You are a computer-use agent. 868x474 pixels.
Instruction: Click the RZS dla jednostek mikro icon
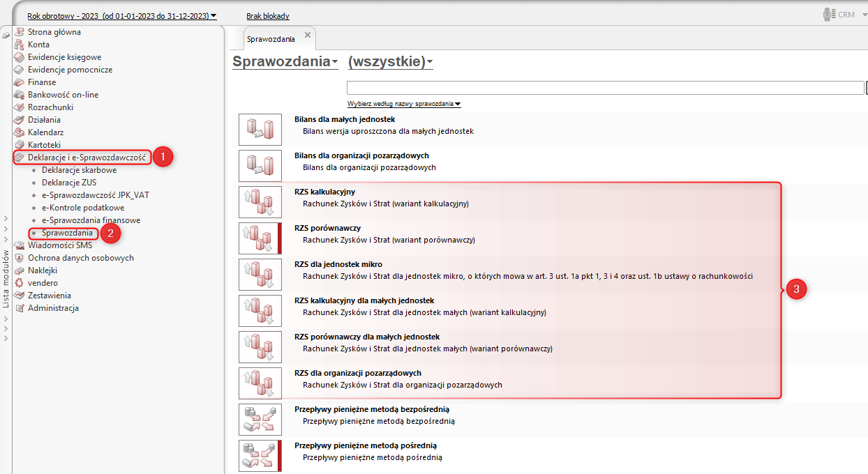pos(260,275)
